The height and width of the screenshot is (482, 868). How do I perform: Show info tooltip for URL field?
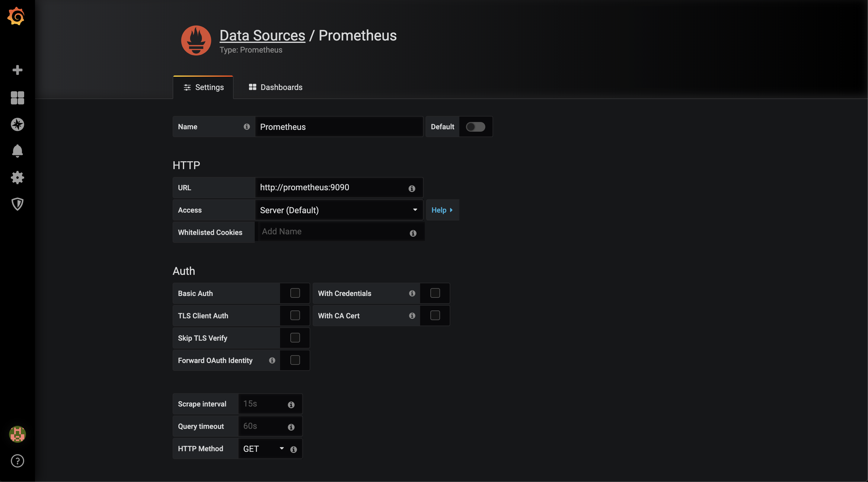[412, 188]
